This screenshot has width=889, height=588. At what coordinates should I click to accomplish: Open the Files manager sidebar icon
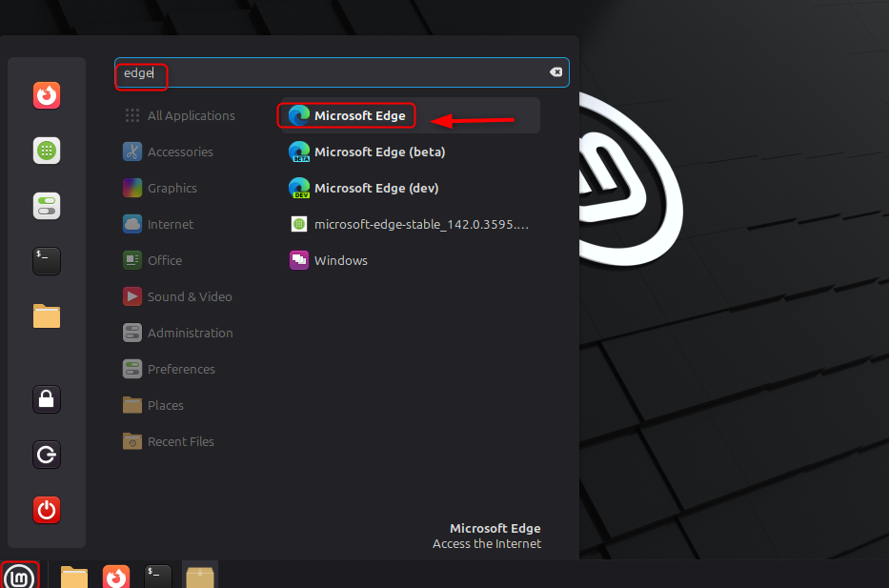(47, 315)
